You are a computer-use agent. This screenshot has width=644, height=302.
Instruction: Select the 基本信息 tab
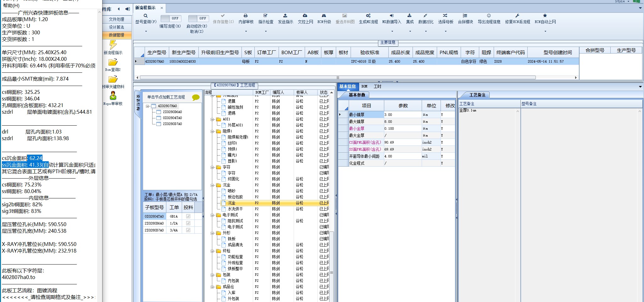(x=347, y=87)
